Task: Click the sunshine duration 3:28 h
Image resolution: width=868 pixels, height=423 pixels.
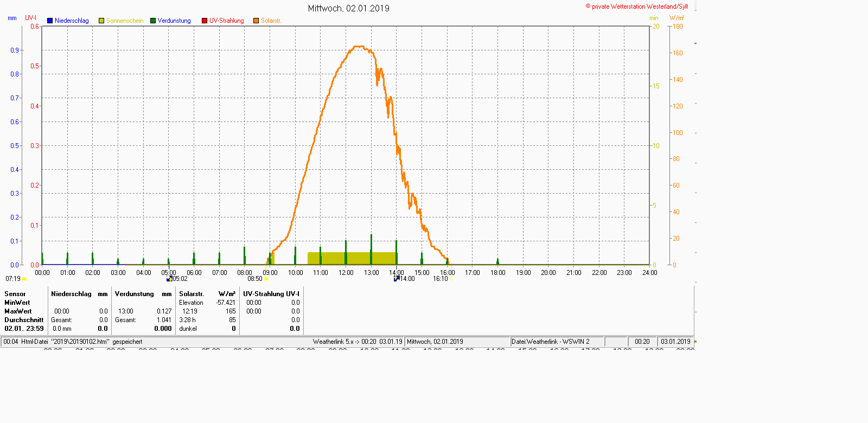Action: click(187, 320)
